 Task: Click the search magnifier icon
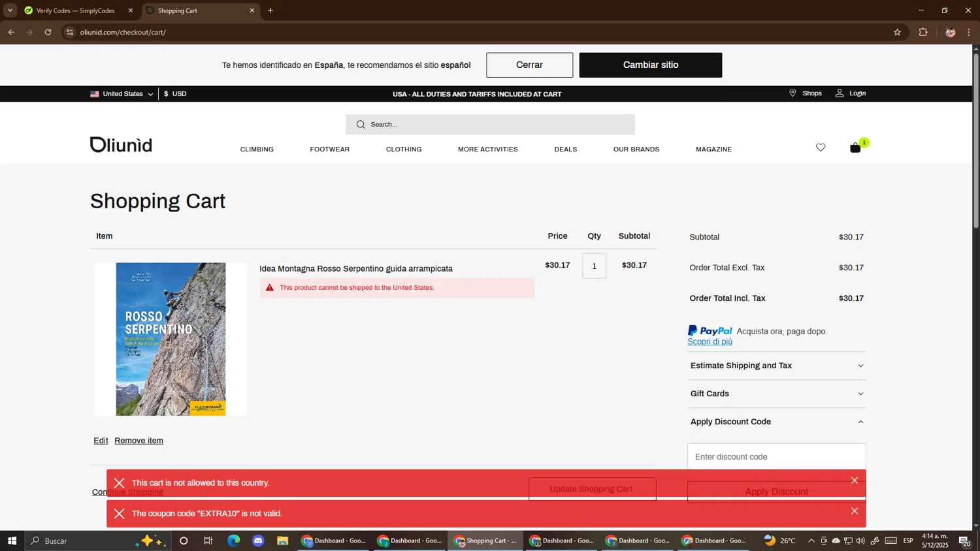point(361,125)
